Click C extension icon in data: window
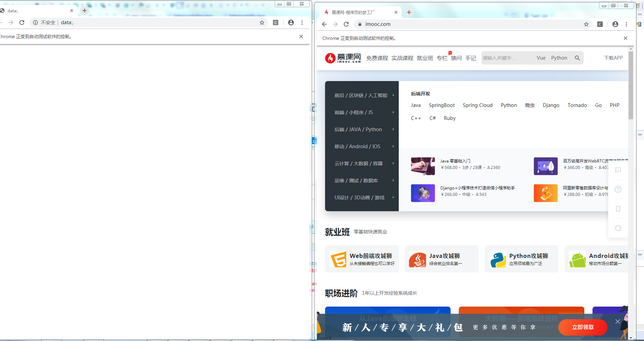Image resolution: width=644 pixels, height=341 pixels. pos(276,22)
